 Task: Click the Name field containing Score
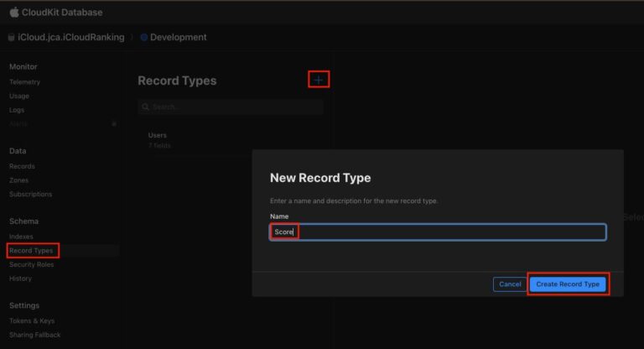click(x=438, y=232)
